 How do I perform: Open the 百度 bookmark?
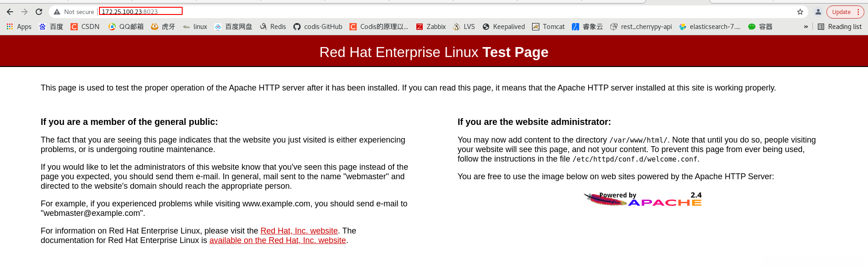(51, 27)
